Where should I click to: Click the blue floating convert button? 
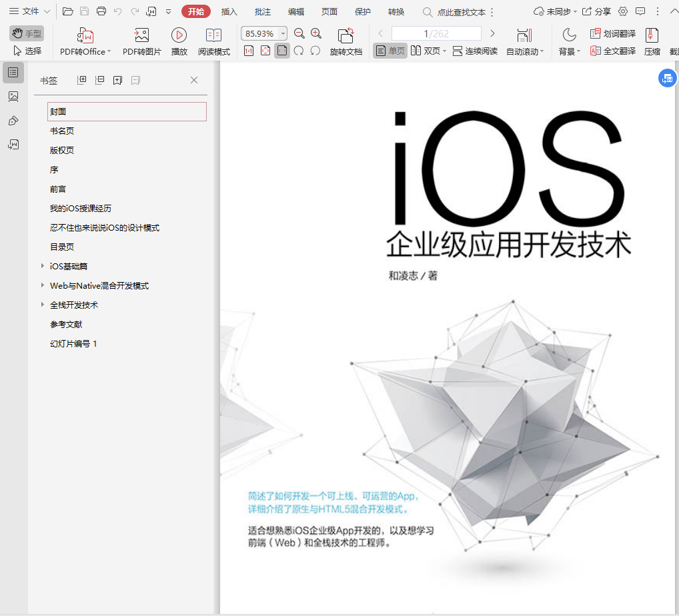[x=667, y=79]
